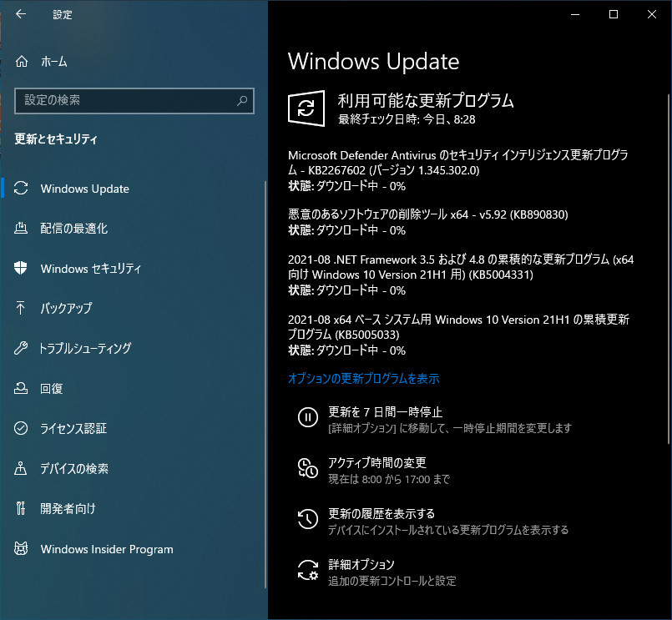This screenshot has height=620, width=672.
Task: Click the pause circle icon for 更新を7日間一時停止
Action: 308,417
